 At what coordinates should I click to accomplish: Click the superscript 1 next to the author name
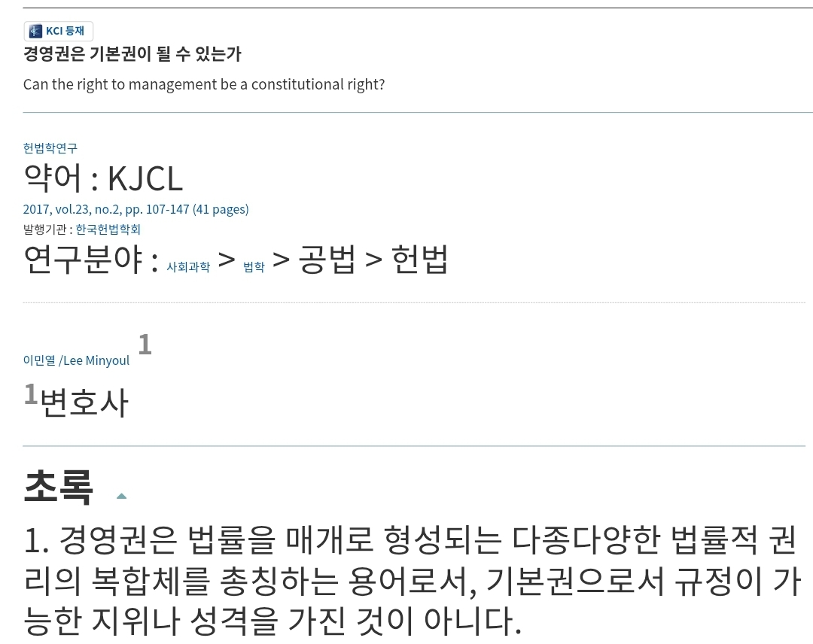[145, 344]
